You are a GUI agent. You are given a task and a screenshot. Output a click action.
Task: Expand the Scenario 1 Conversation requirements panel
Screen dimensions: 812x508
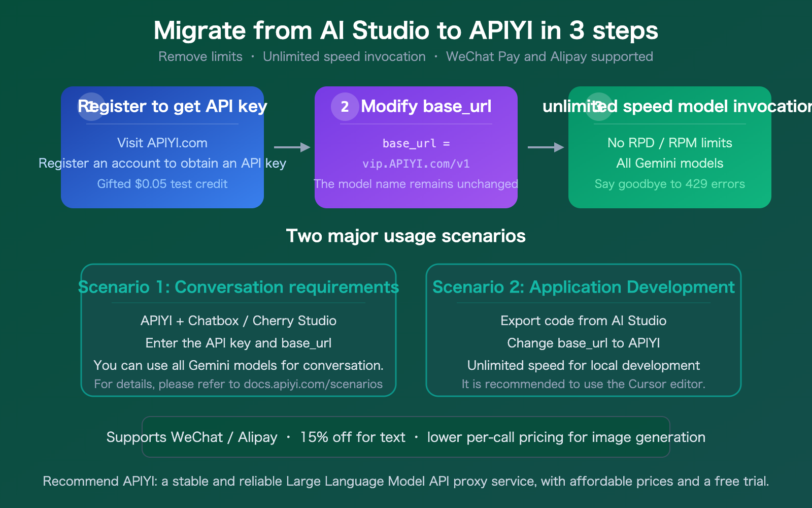238,330
